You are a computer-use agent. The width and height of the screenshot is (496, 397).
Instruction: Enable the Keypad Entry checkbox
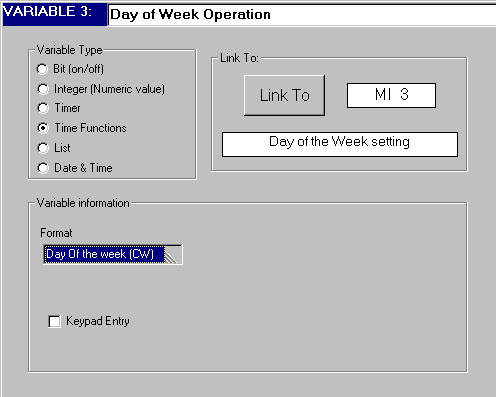(x=54, y=321)
